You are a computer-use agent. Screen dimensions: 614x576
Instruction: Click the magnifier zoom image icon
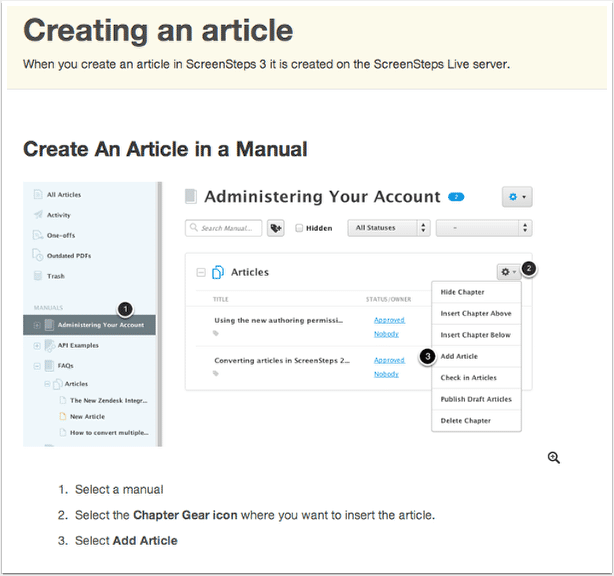click(x=553, y=457)
